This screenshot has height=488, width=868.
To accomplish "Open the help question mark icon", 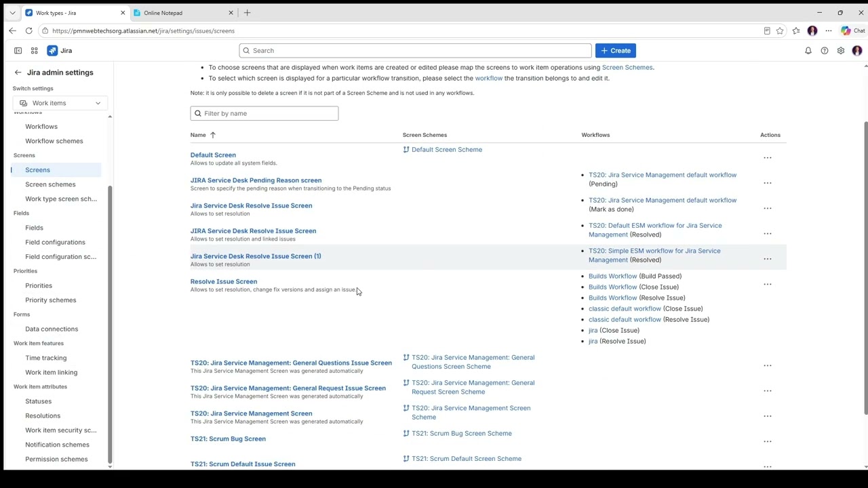I will coord(825,51).
